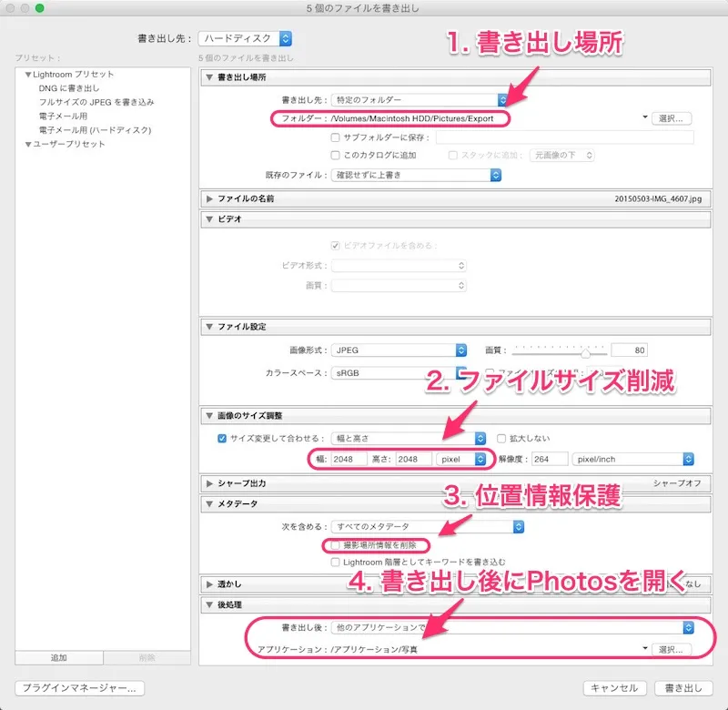The image size is (728, 710).
Task: Open the folder path history arrow menu
Action: point(645,117)
